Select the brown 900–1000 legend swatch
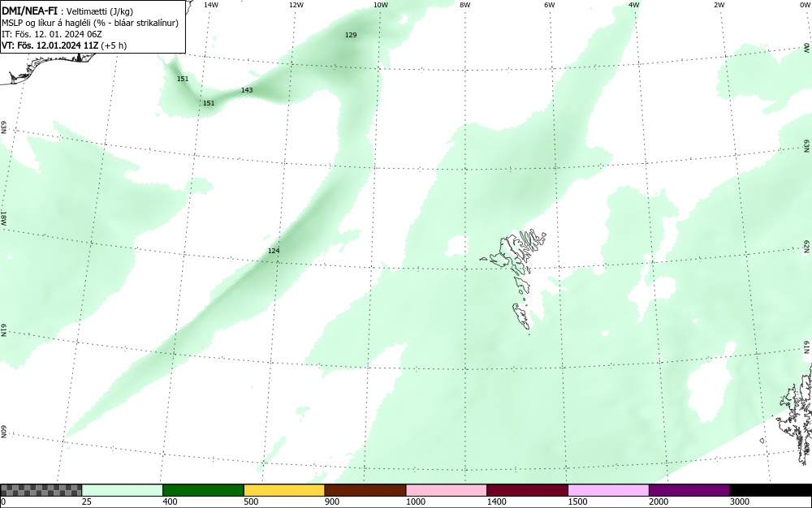 point(365,490)
